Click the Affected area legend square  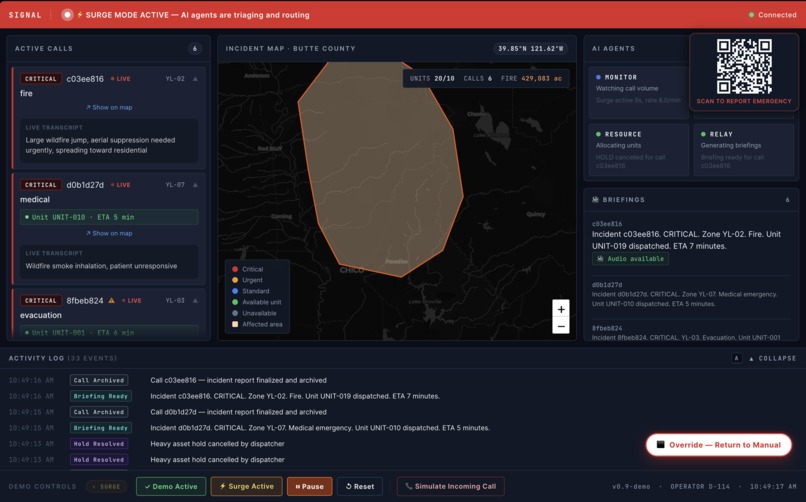click(x=235, y=324)
